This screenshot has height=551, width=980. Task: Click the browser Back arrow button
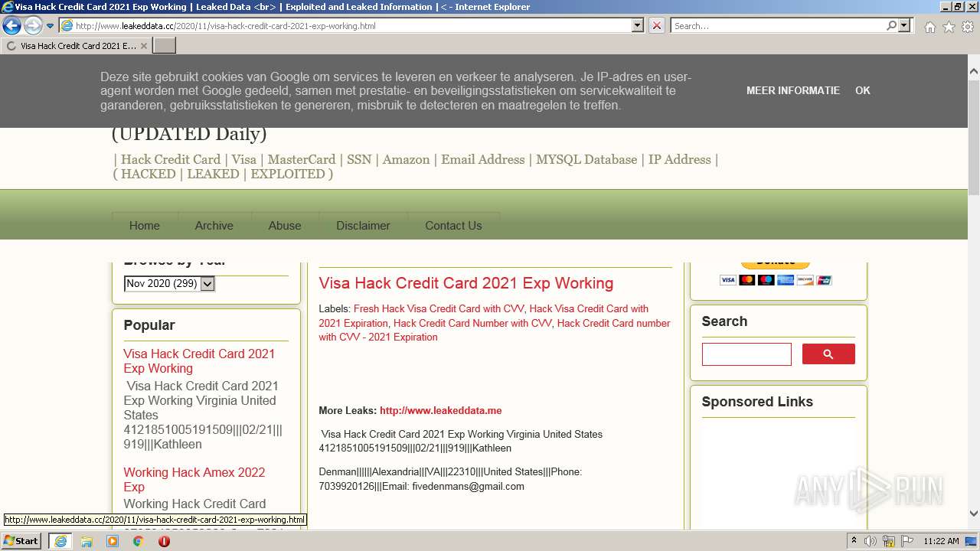pos(11,25)
